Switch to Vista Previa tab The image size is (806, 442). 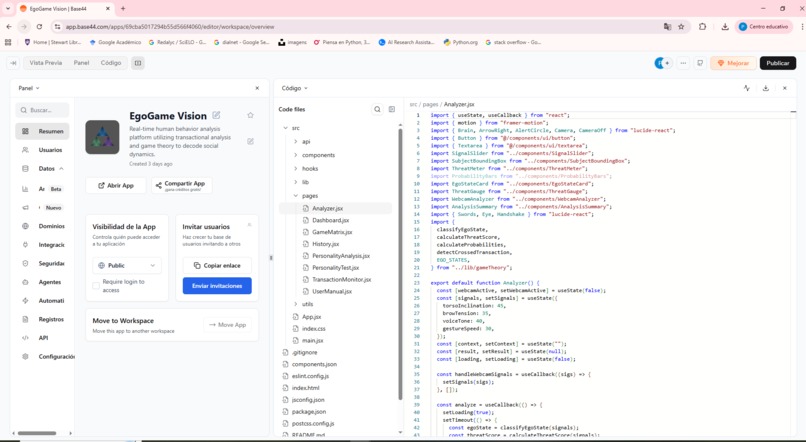(46, 63)
